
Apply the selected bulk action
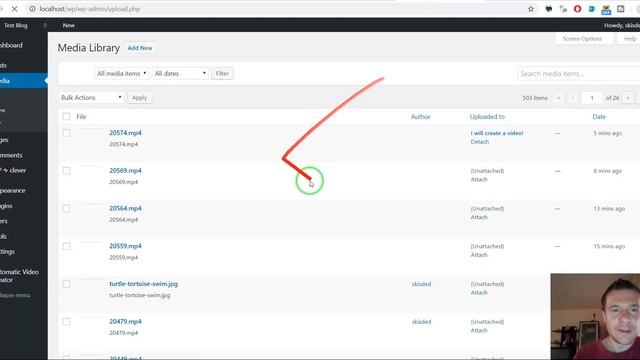tap(139, 98)
